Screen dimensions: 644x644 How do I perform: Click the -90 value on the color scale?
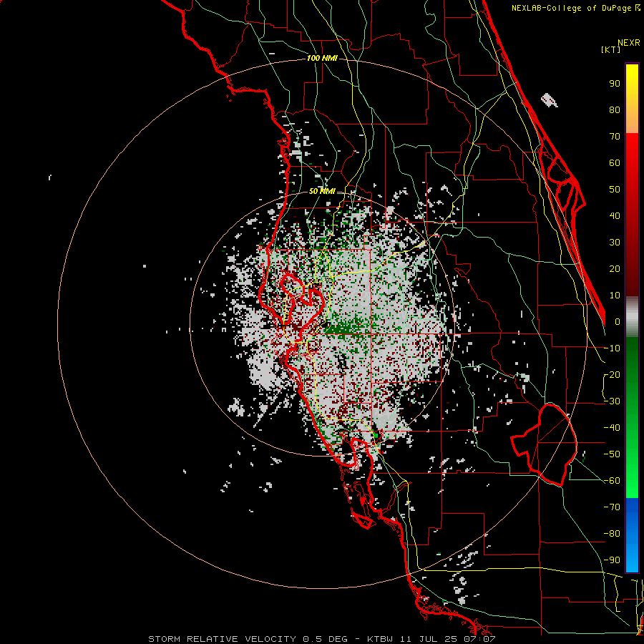pos(612,560)
